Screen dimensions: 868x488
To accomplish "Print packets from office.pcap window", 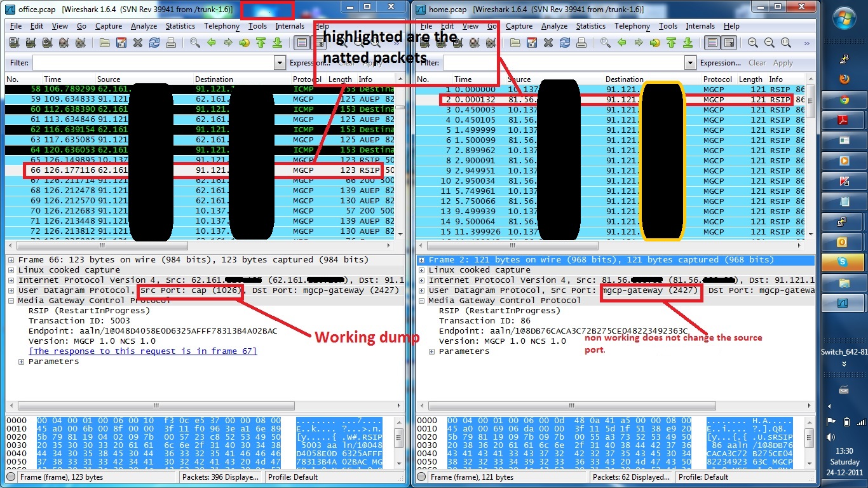I will pos(170,43).
